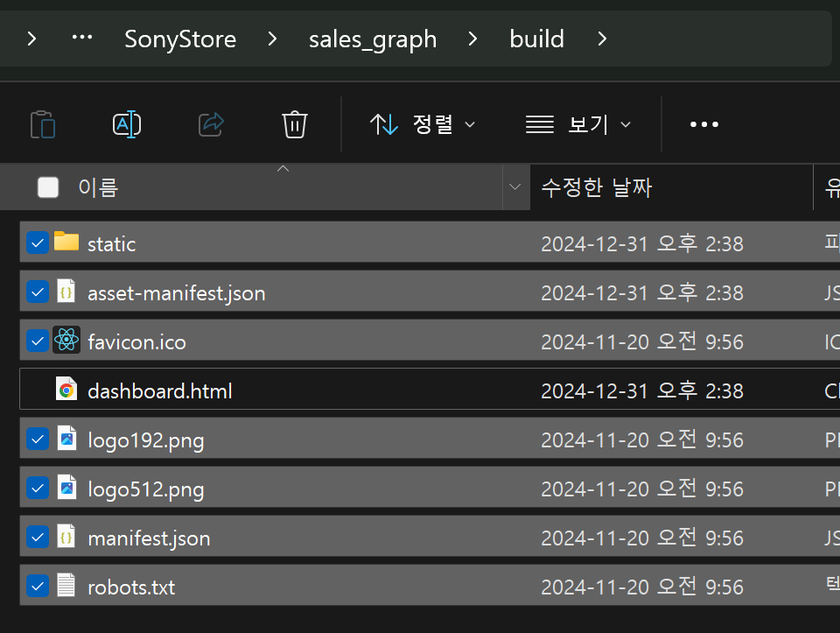Click the Paste clipboard icon
Image resolution: width=840 pixels, height=633 pixels.
[43, 124]
